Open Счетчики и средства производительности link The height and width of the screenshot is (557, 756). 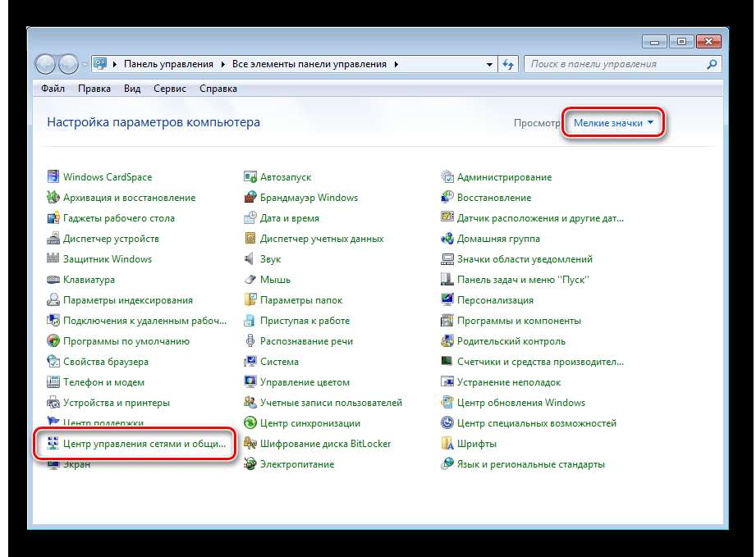(540, 362)
